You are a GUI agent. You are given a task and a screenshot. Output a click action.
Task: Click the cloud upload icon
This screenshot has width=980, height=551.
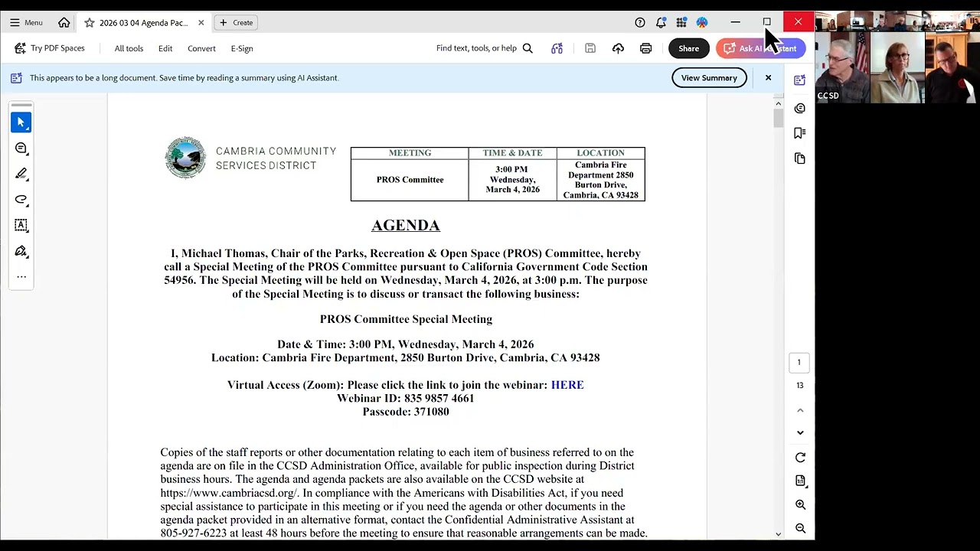618,48
